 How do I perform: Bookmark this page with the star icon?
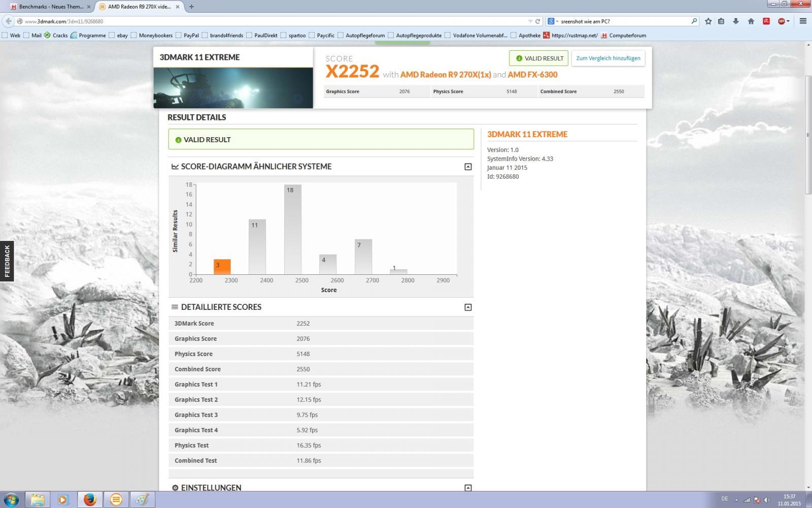tap(708, 21)
